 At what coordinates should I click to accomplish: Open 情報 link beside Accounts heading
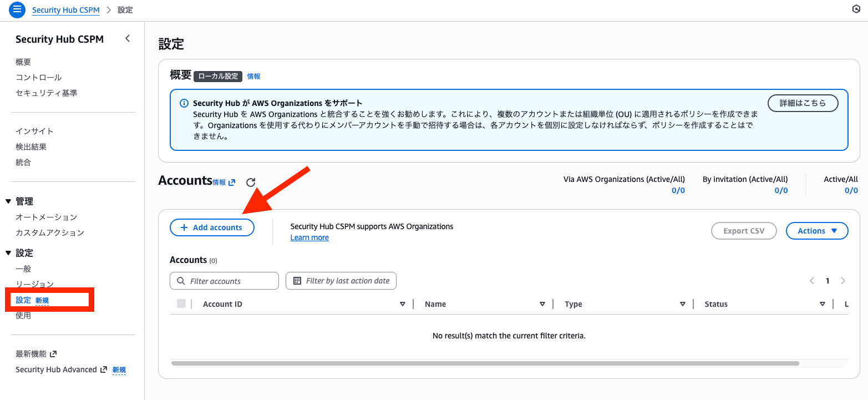pos(219,182)
